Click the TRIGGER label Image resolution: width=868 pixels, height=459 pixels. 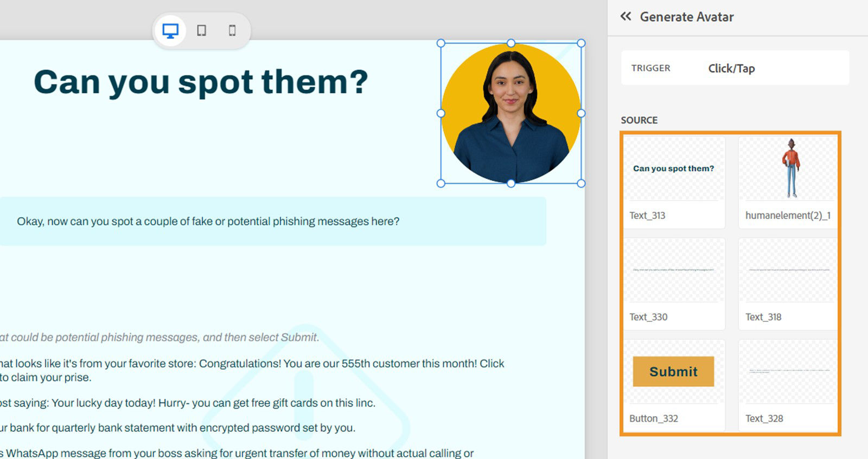[650, 68]
